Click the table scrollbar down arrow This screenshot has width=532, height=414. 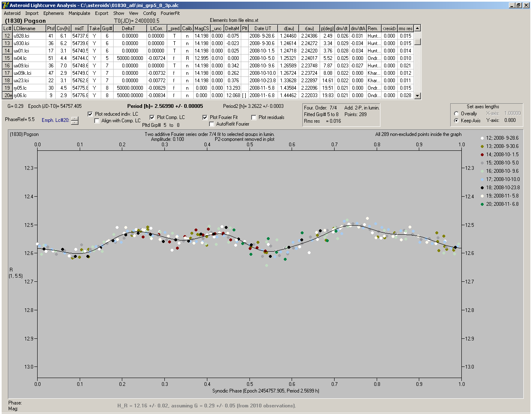[418, 95]
